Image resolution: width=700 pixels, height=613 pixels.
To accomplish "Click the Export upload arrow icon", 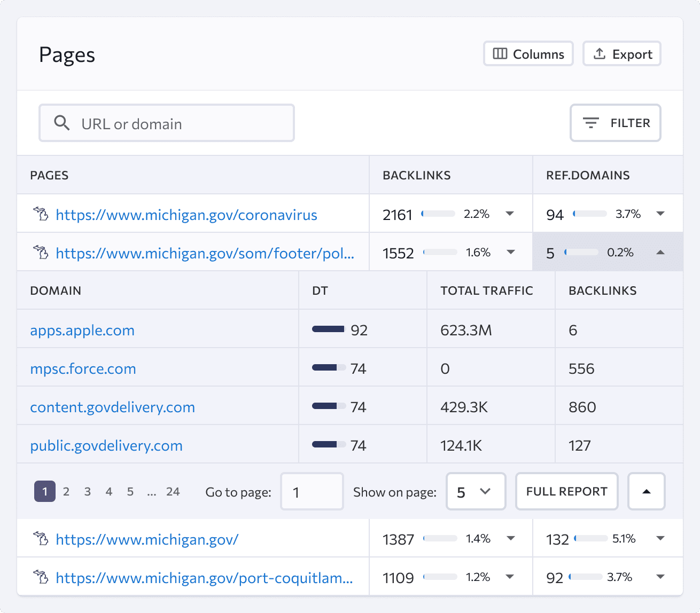I will [x=600, y=54].
